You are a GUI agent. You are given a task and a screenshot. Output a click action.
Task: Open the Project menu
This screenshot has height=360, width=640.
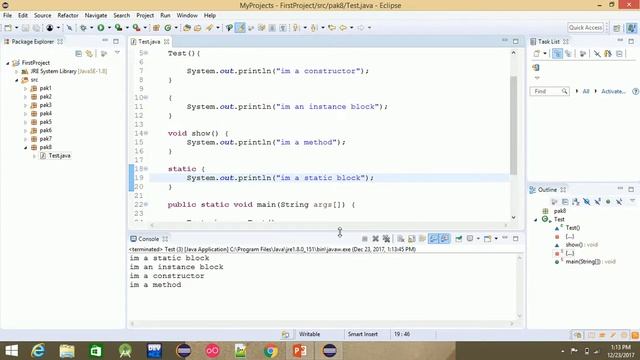145,16
